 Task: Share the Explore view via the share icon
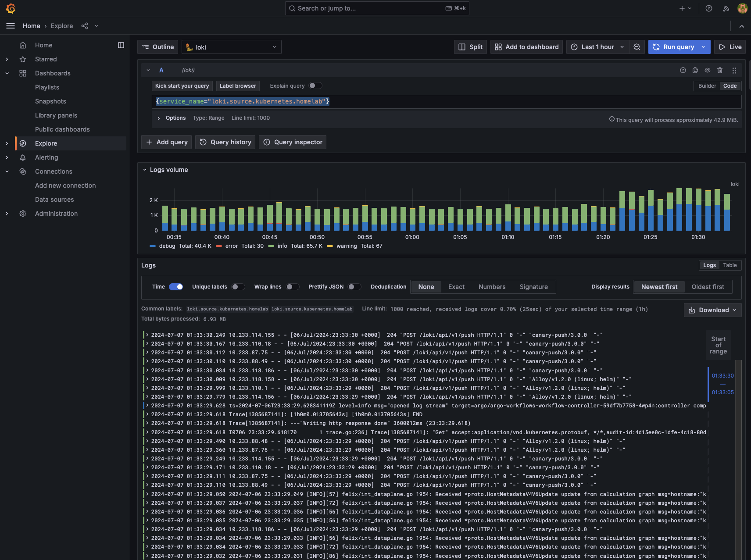point(84,26)
